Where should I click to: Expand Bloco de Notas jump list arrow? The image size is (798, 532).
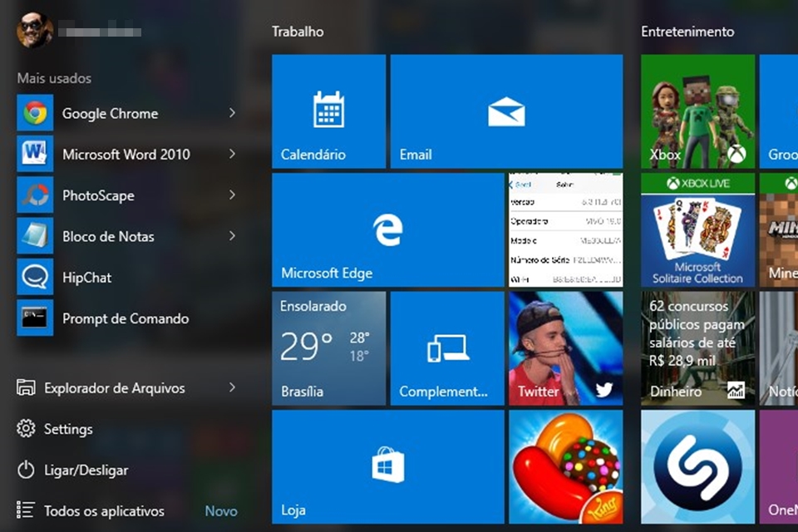tap(232, 236)
